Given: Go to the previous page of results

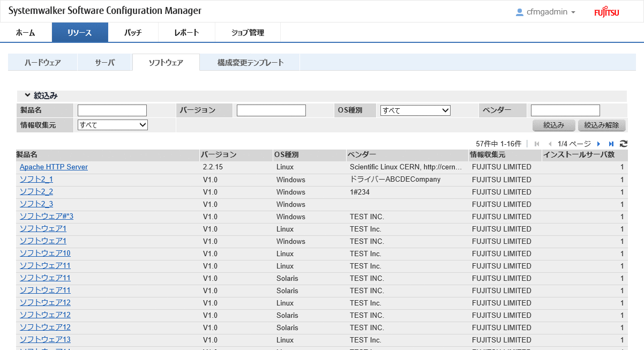Looking at the screenshot, I should click(550, 144).
